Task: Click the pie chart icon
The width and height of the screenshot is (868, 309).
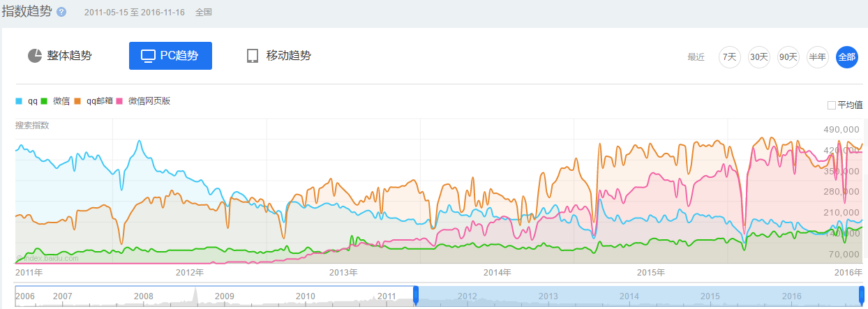Action: click(x=35, y=56)
